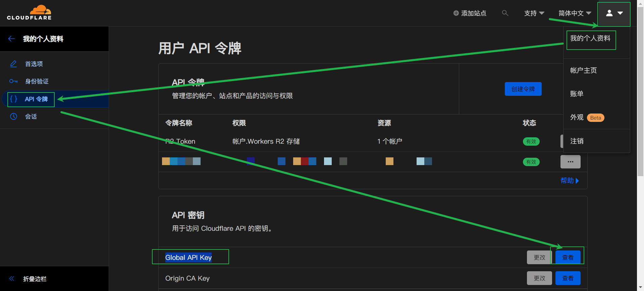The image size is (644, 291).
Task: Click 折叠边栏 at sidebar bottom
Action: coord(35,279)
